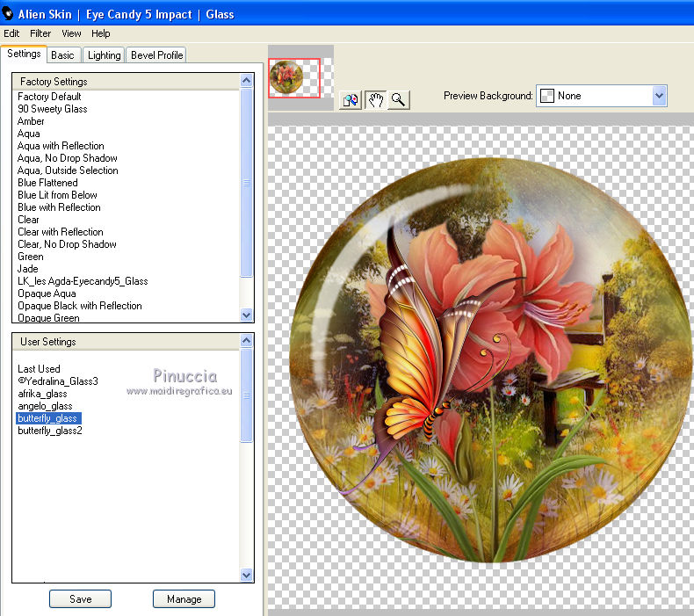
Task: Select the hand pan tool
Action: point(375,99)
